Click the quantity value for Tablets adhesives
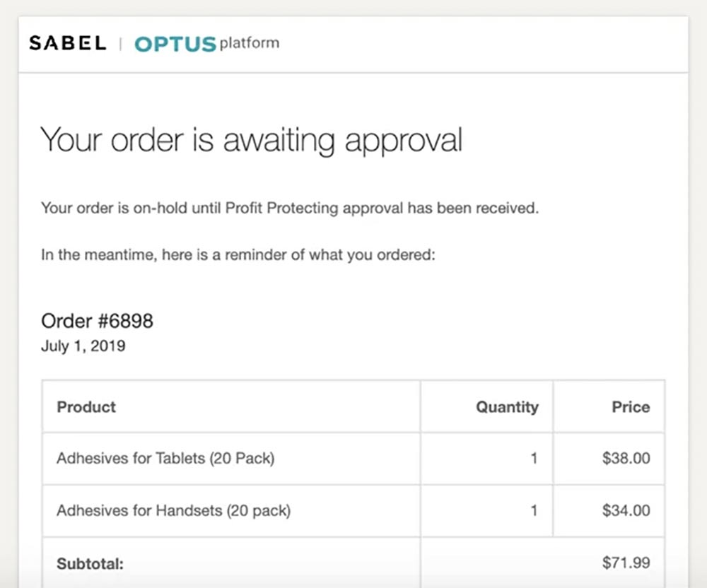The image size is (707, 588). [x=534, y=458]
